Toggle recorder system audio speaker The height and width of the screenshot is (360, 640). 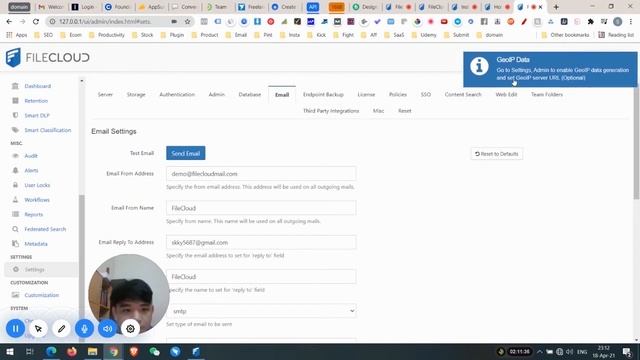[107, 329]
